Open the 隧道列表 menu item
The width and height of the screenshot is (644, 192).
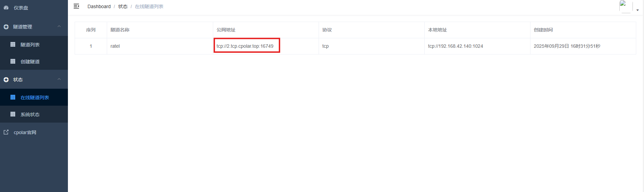30,45
